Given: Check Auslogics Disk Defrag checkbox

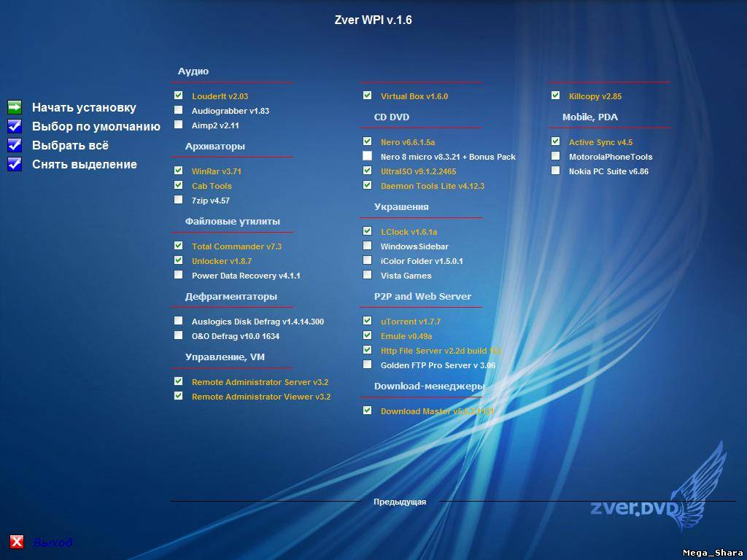Looking at the screenshot, I should [x=178, y=321].
